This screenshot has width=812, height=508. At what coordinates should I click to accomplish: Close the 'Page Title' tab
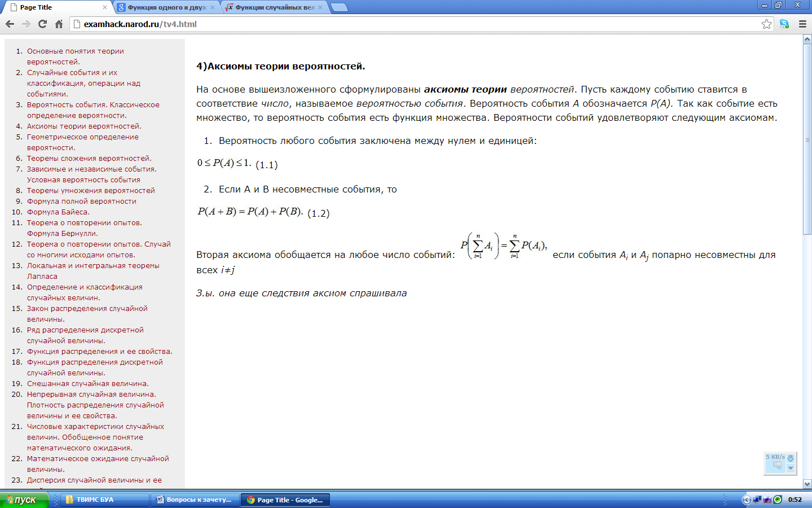point(105,7)
